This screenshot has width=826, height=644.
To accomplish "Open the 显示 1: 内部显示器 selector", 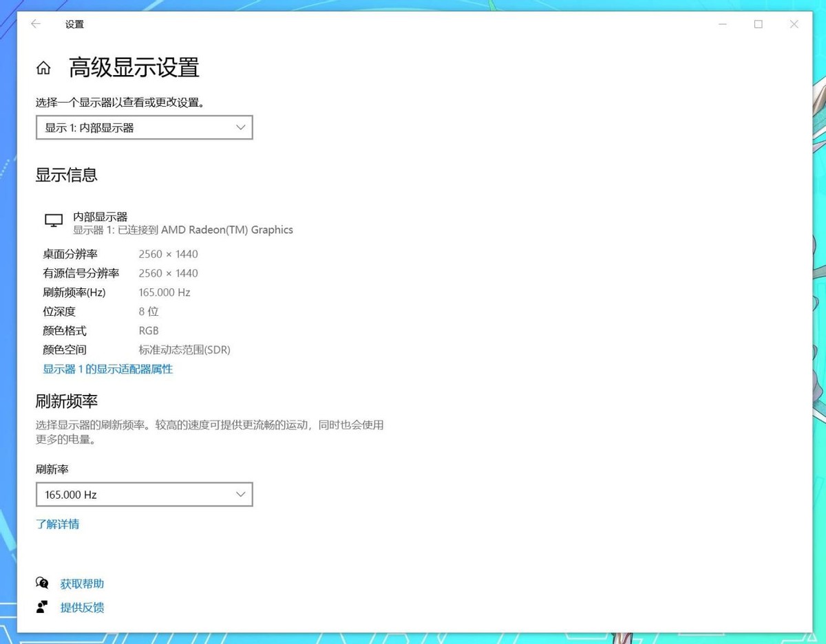I will click(x=144, y=127).
